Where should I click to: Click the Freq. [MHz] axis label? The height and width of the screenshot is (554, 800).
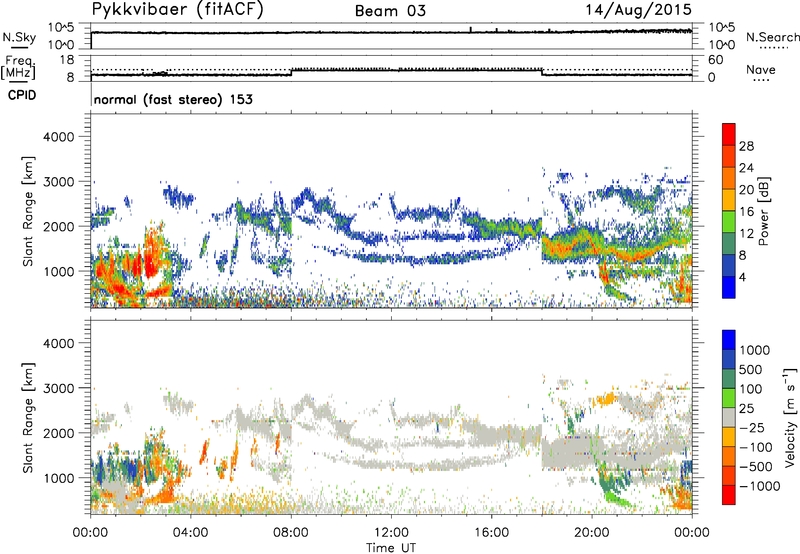[x=19, y=67]
